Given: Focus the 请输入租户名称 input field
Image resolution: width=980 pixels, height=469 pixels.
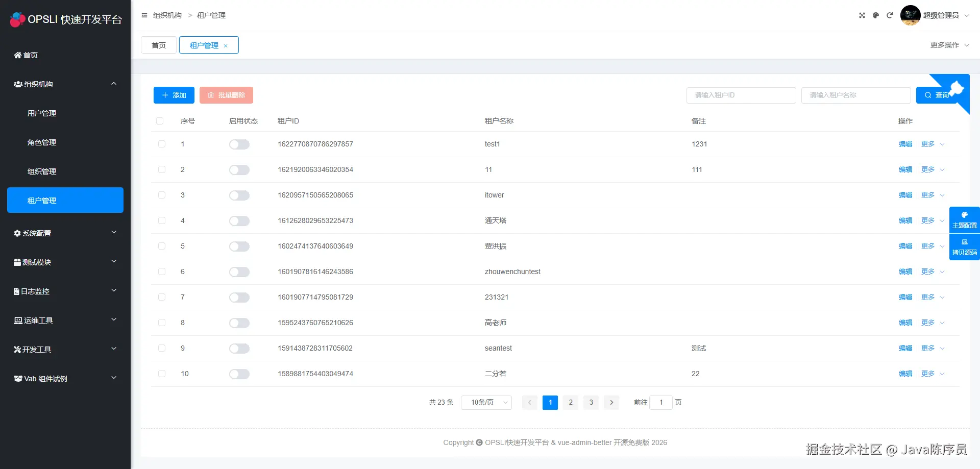Looking at the screenshot, I should coord(856,95).
